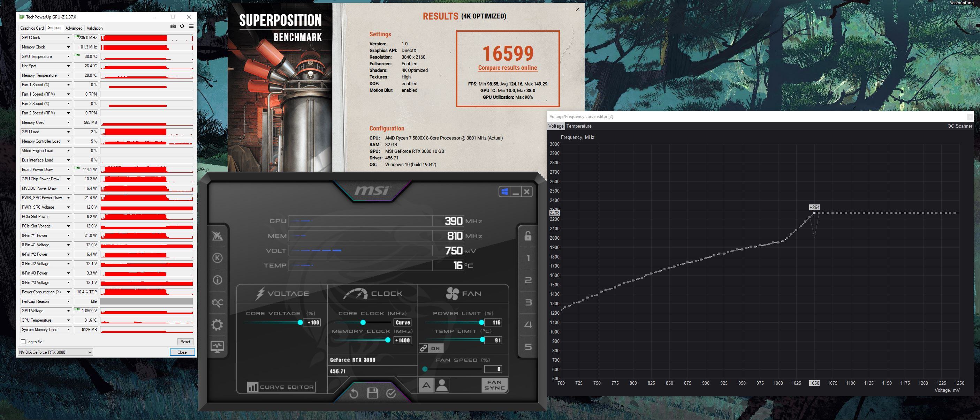This screenshot has width=980, height=420.
Task: Click the GPU-Z refresh sensors icon
Action: 182,26
